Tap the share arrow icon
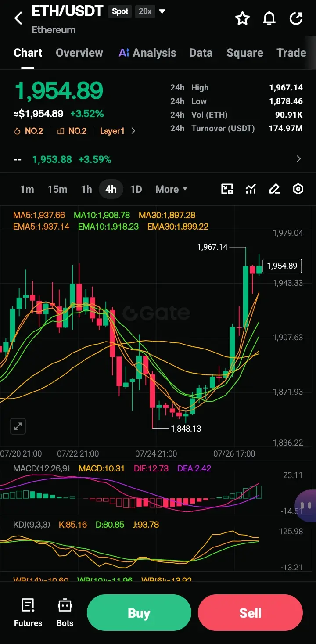Viewport: 316px width, 644px height. (296, 18)
